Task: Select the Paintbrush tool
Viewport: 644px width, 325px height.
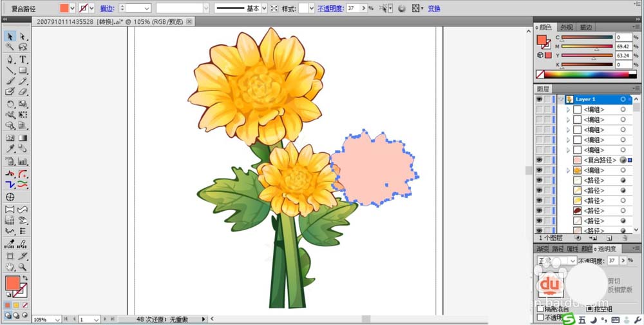Action: tap(10, 81)
